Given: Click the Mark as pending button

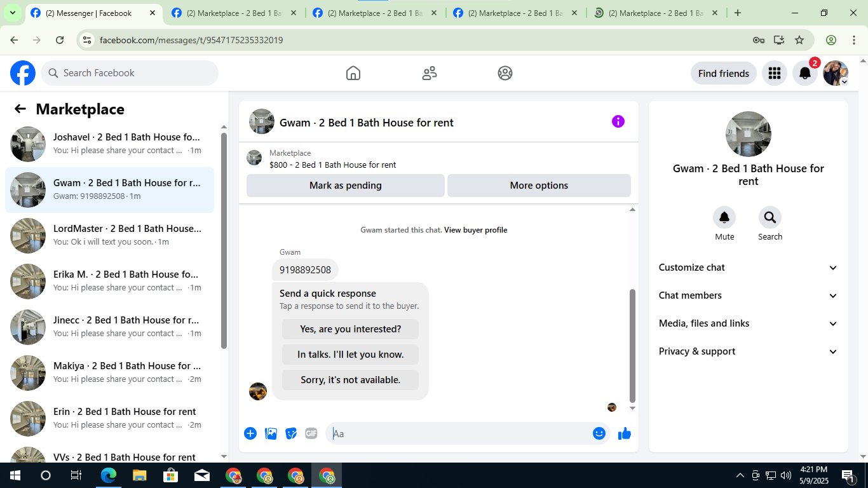Looking at the screenshot, I should 346,186.
